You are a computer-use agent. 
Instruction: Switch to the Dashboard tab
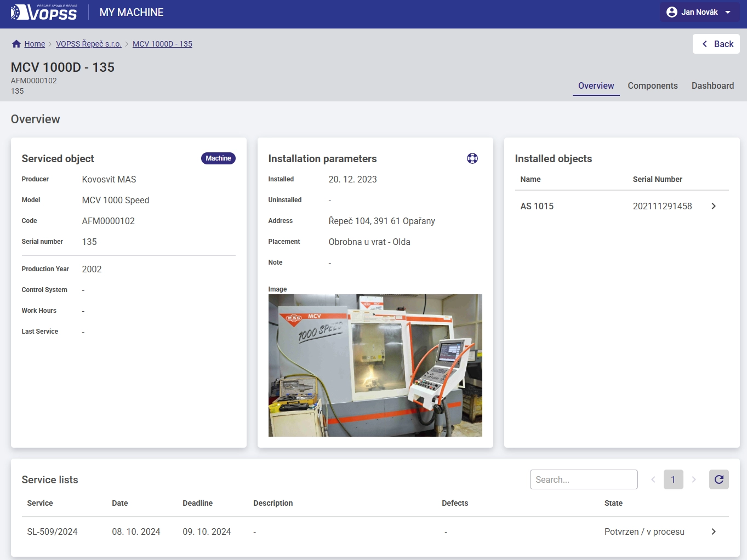[712, 85]
